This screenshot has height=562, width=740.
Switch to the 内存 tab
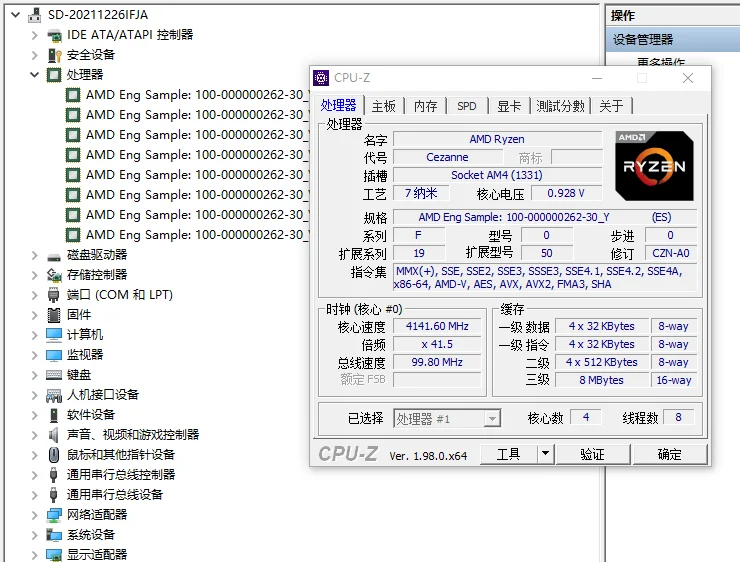(425, 106)
